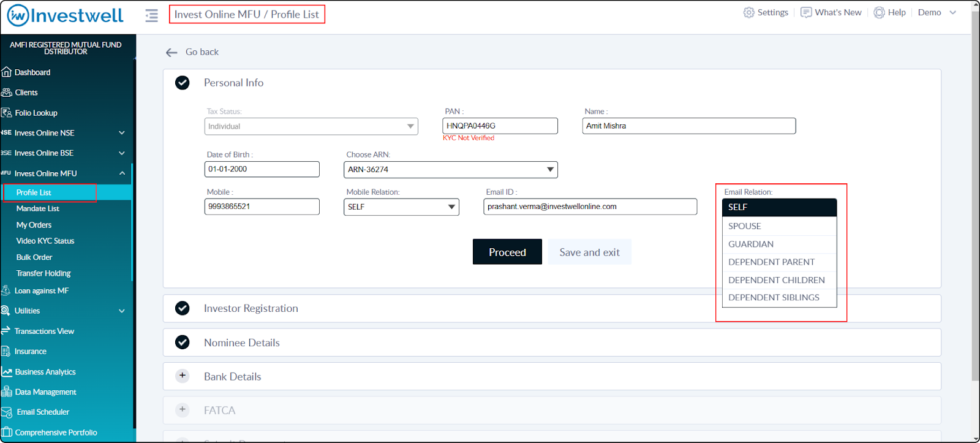Click Personal Info checkmark icon
980x443 pixels.
[x=183, y=83]
